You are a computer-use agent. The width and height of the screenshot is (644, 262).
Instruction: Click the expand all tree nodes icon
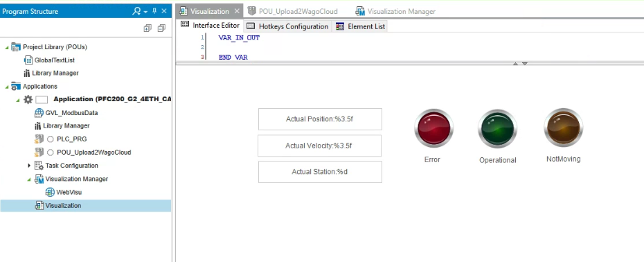click(147, 28)
